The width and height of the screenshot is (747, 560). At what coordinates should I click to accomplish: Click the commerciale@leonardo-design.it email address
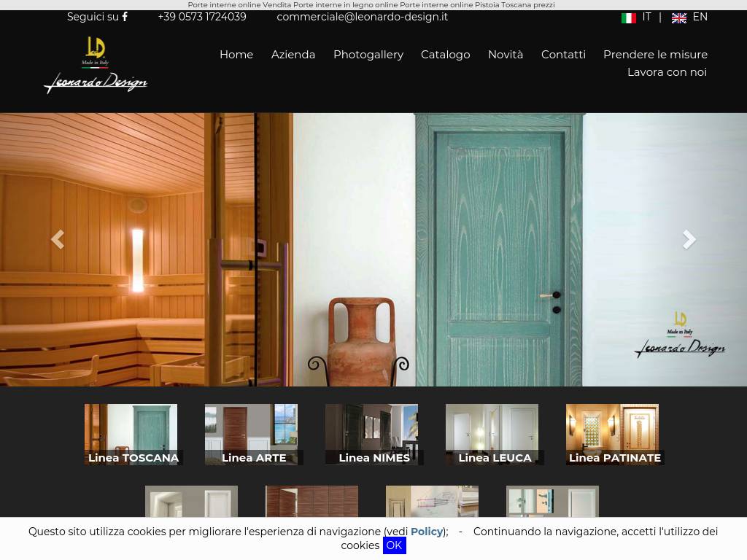362,17
